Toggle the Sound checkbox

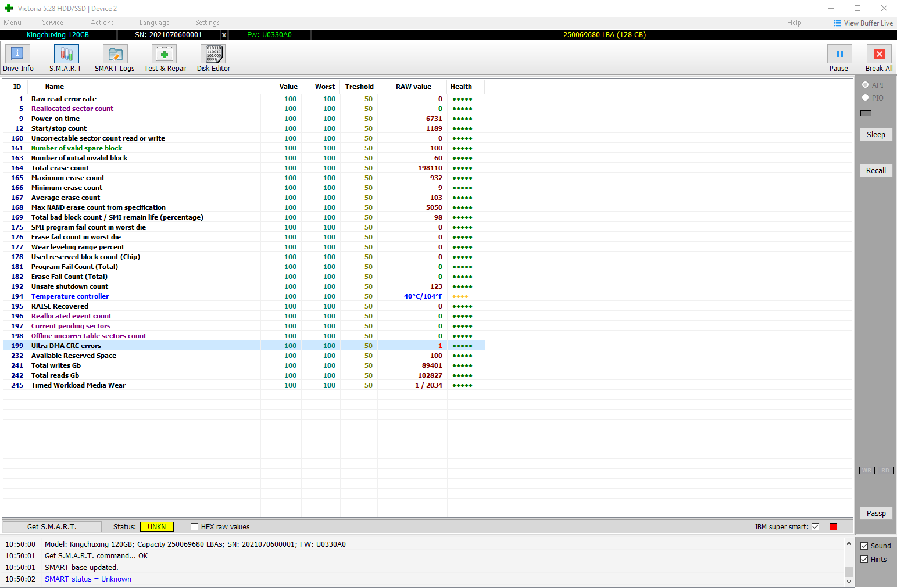tap(864, 546)
